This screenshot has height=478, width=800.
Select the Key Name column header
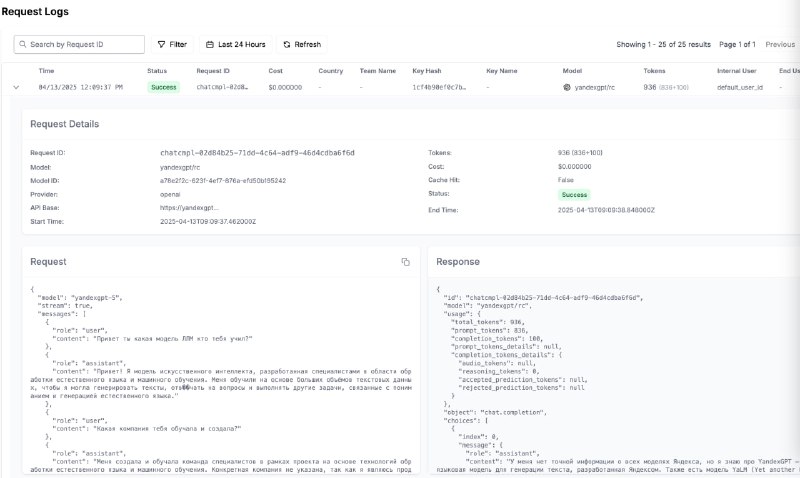coord(502,71)
